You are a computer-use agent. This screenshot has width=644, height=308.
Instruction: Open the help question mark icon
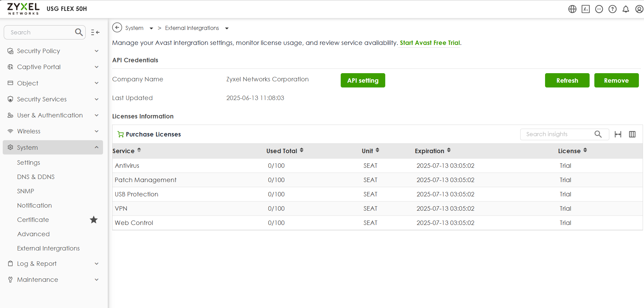click(612, 9)
